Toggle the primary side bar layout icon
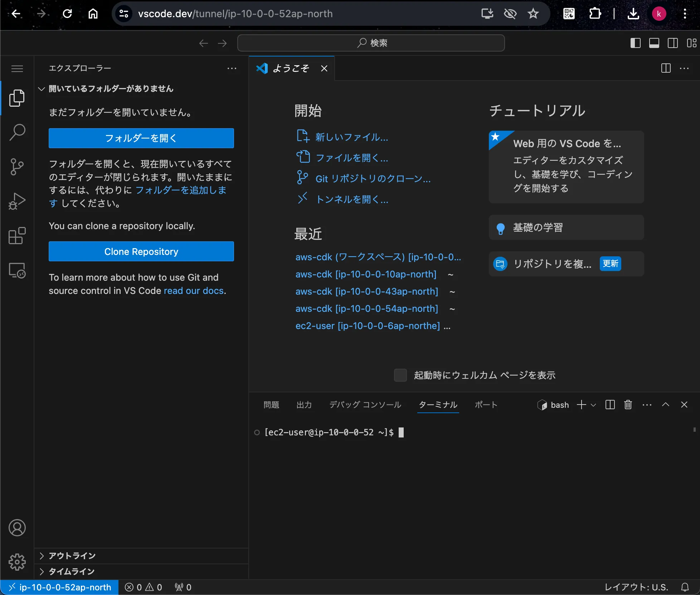This screenshot has height=595, width=700. point(636,43)
